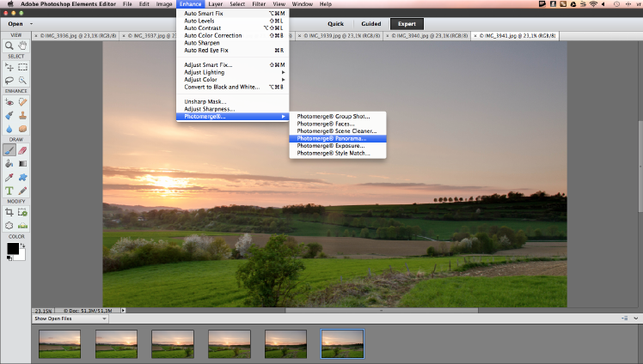Image resolution: width=643 pixels, height=364 pixels.
Task: Open the Layer menu
Action: (215, 4)
